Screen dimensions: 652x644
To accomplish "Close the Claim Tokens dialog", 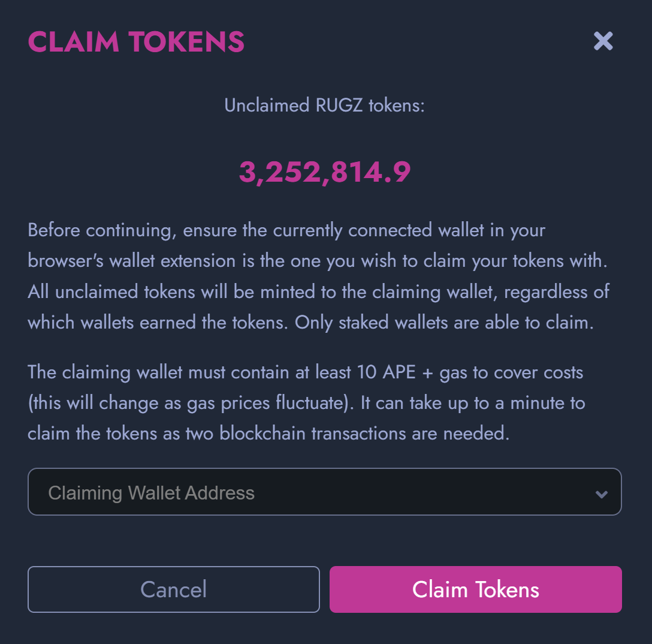I will click(603, 41).
